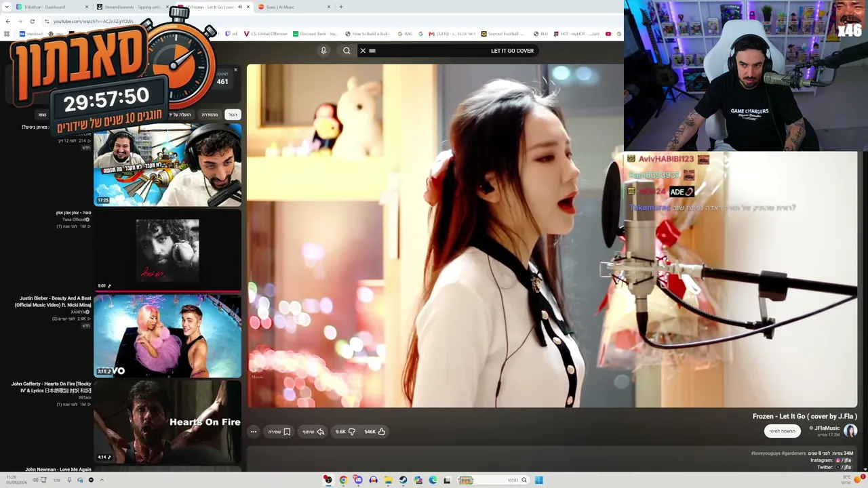The height and width of the screenshot is (488, 868).
Task: Open Google Chrome from the taskbar
Action: [x=343, y=481]
